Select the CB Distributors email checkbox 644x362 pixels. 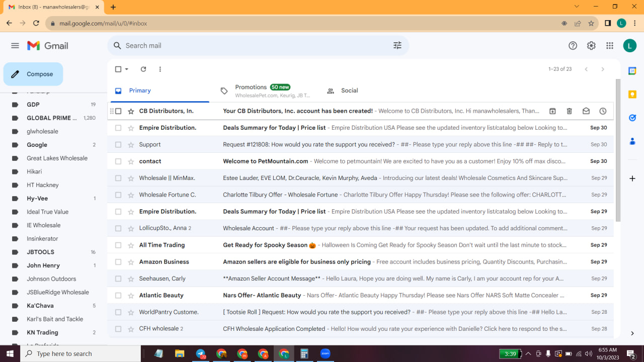(118, 111)
